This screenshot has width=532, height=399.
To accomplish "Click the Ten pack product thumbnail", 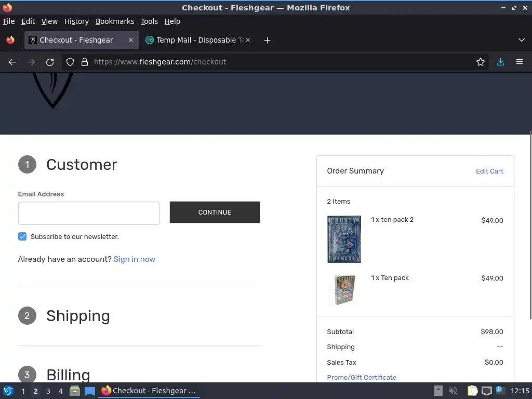I will 344,289.
